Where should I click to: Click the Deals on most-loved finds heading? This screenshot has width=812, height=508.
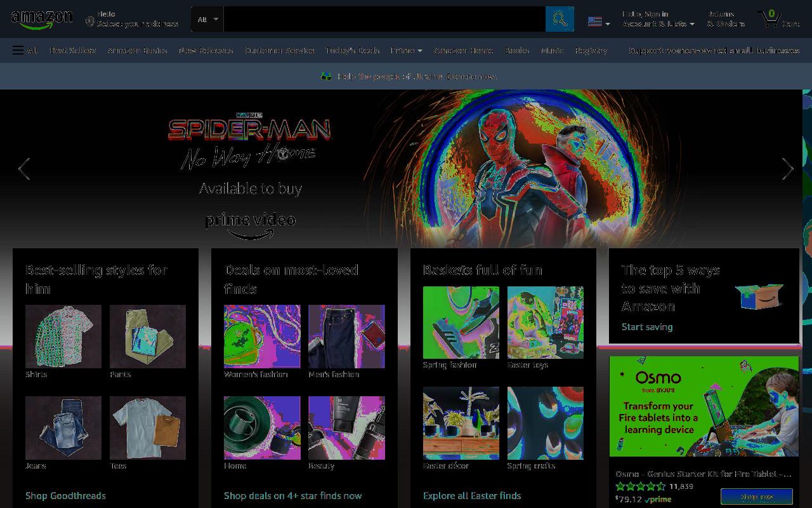(x=291, y=279)
